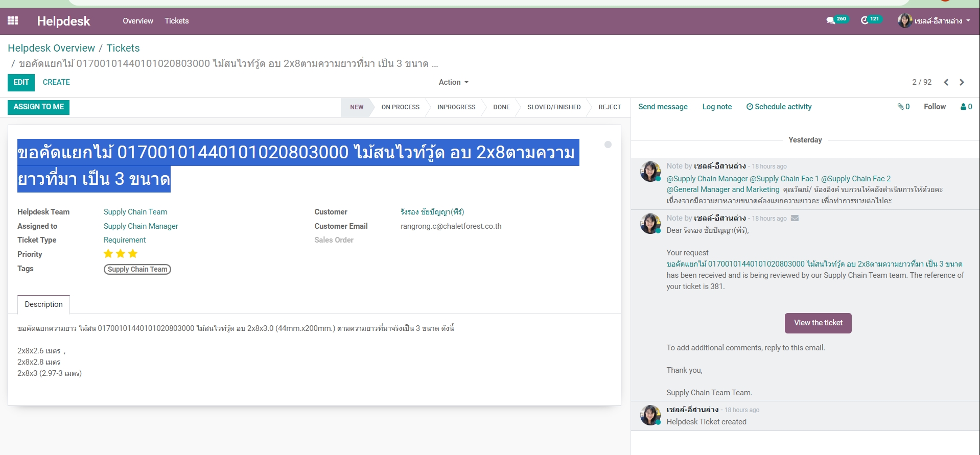Set priority to the first star
Viewport: 980px width, 455px height.
108,254
